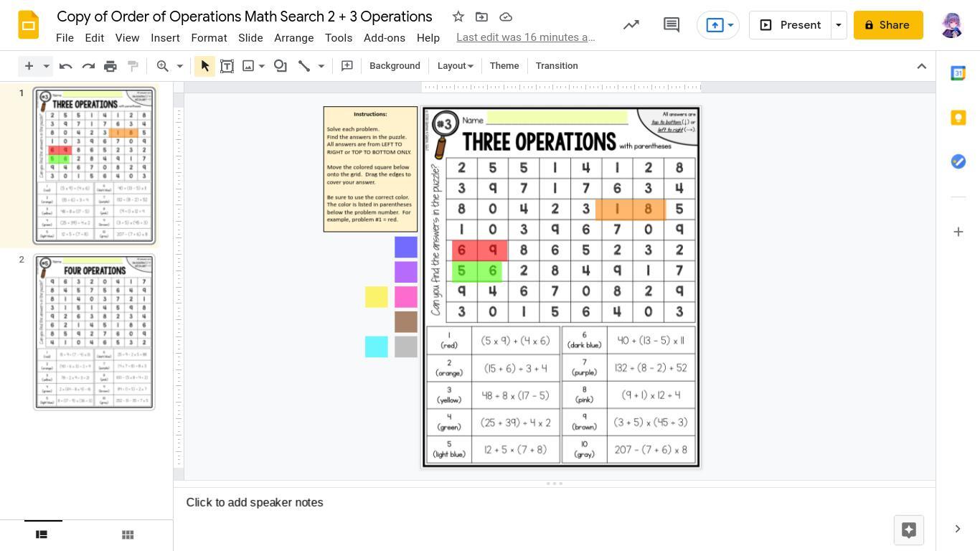The image size is (980, 551).
Task: Open the Google account avatar
Action: click(x=951, y=25)
